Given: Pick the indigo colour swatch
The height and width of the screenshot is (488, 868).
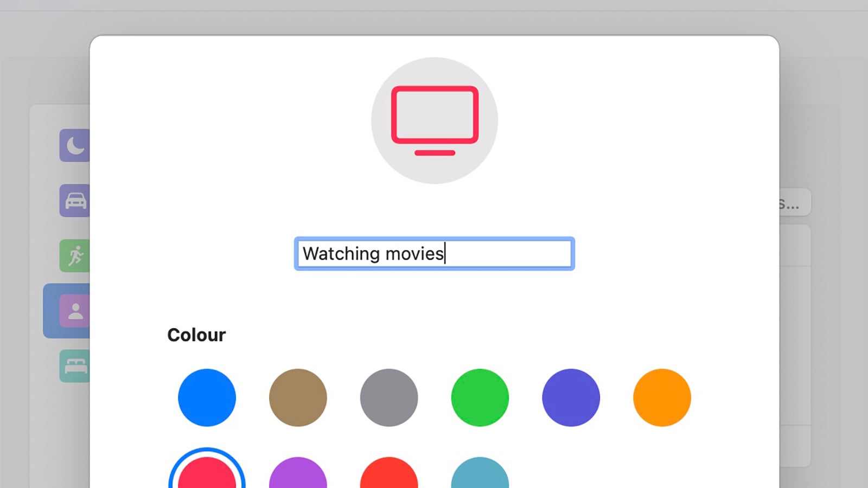Looking at the screenshot, I should tap(571, 397).
